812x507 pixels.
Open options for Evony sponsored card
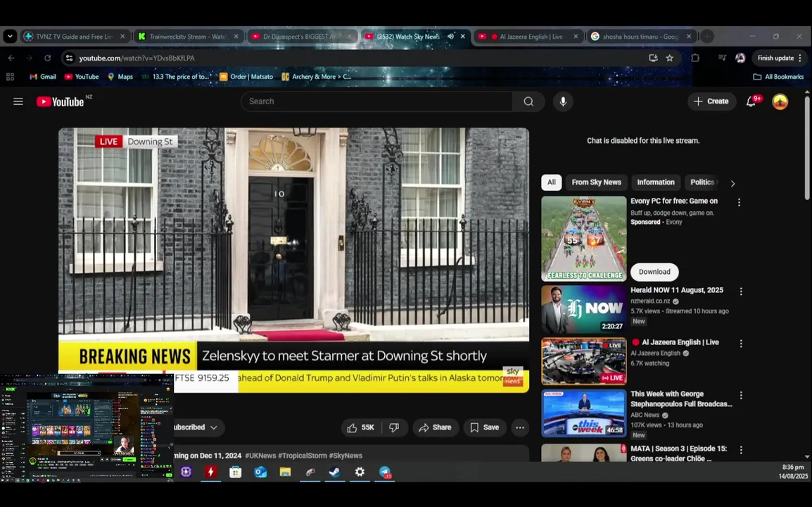tap(739, 203)
